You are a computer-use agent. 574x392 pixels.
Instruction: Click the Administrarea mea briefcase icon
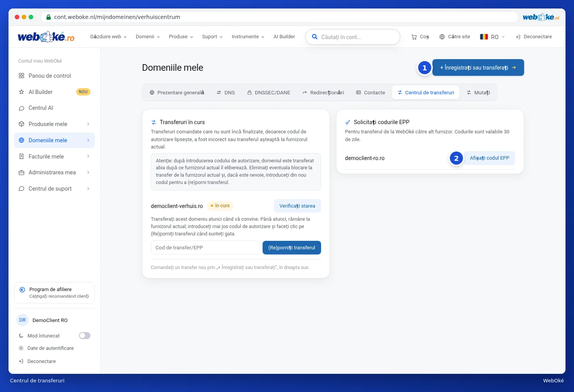tap(22, 173)
